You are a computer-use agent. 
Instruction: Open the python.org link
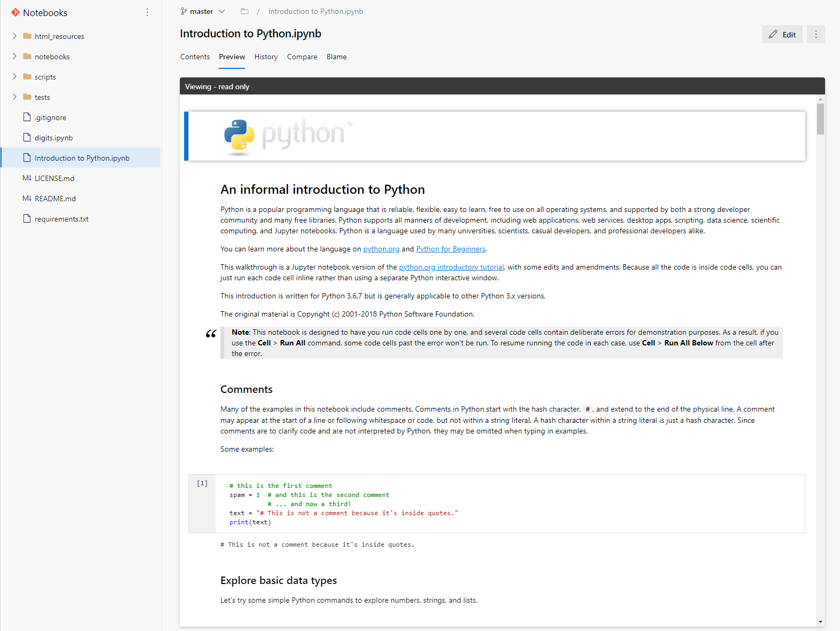pyautogui.click(x=381, y=249)
